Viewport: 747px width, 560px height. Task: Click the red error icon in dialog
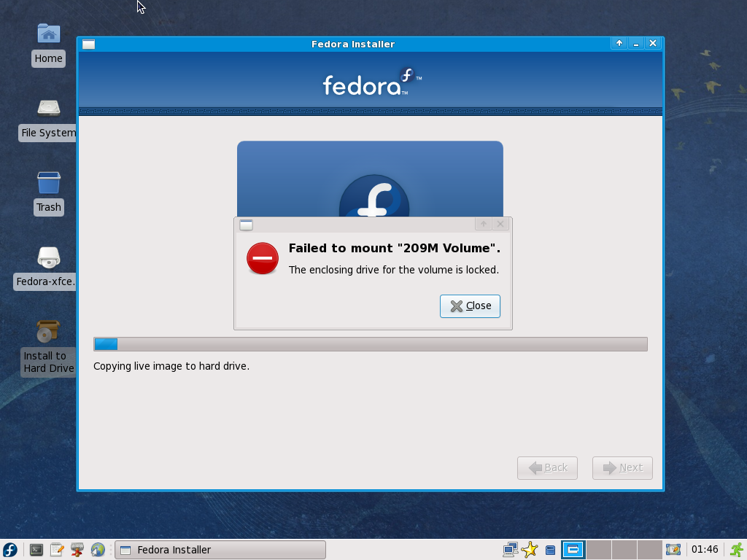point(263,259)
